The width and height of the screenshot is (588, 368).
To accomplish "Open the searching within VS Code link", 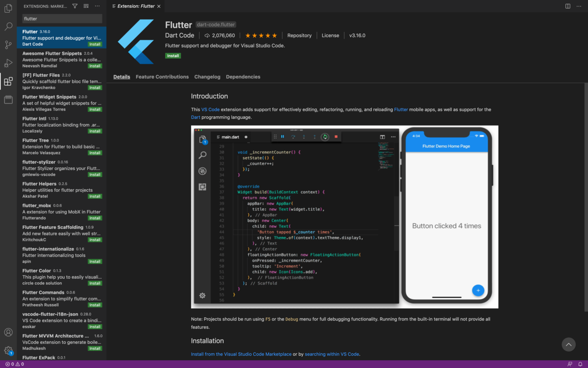I will [x=332, y=354].
